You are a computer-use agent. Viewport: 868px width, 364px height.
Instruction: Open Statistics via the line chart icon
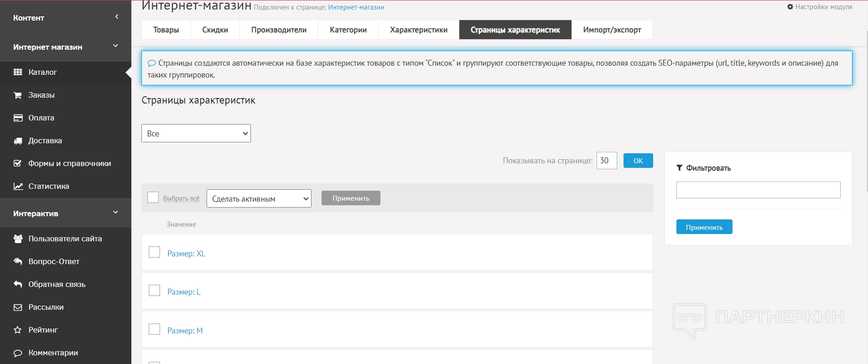point(18,186)
